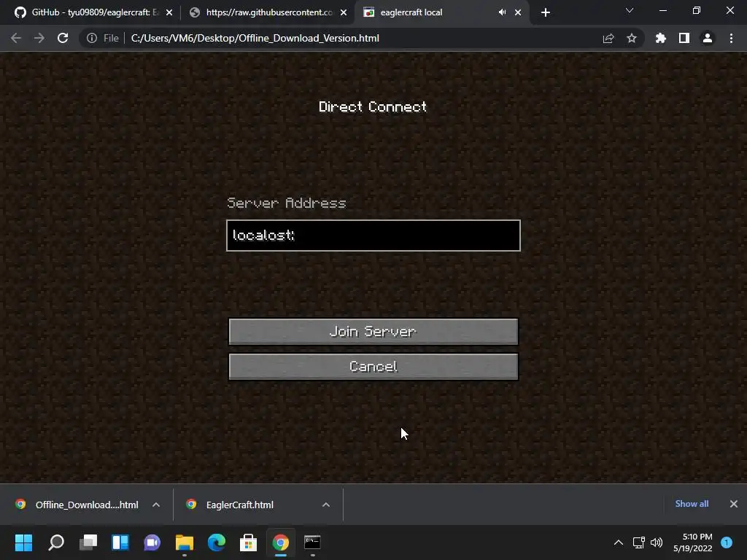The height and width of the screenshot is (560, 747).
Task: Open notification center badge
Action: click(x=727, y=542)
